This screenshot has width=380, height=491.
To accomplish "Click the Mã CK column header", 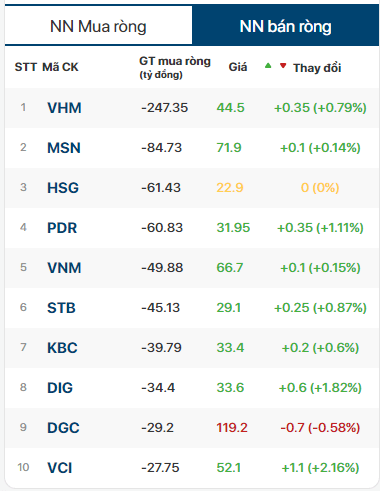I will coord(60,67).
